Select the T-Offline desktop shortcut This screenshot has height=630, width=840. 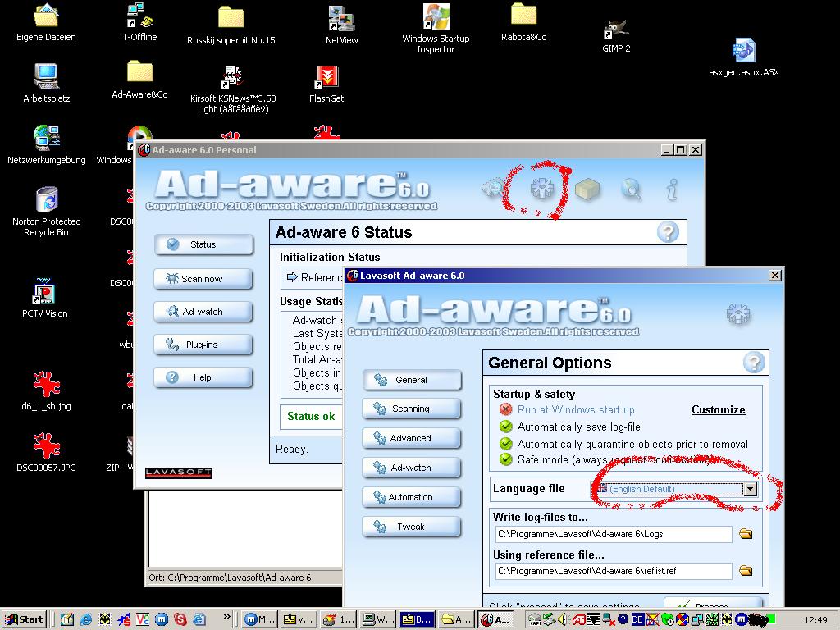(139, 22)
